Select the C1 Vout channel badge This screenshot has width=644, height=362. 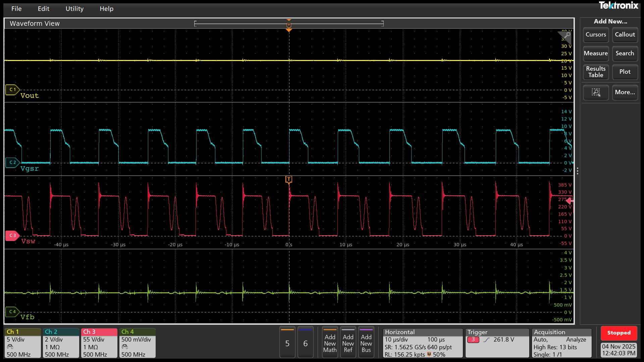click(x=12, y=89)
